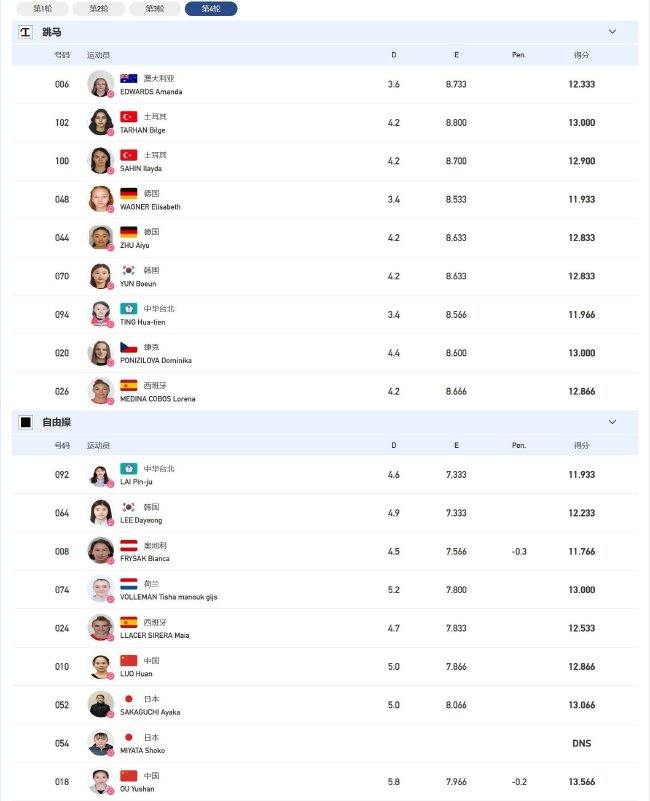This screenshot has height=801, width=650.
Task: Open the 第3轮 tab
Action: [x=154, y=9]
